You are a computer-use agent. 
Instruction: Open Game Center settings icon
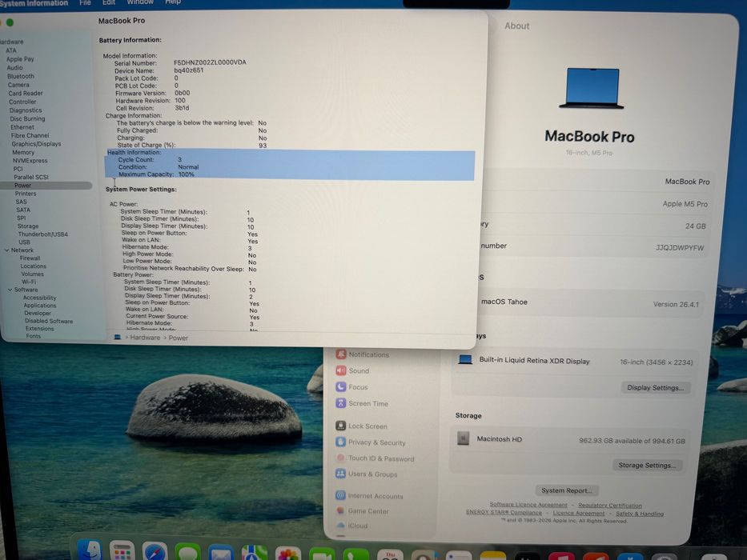coord(340,510)
